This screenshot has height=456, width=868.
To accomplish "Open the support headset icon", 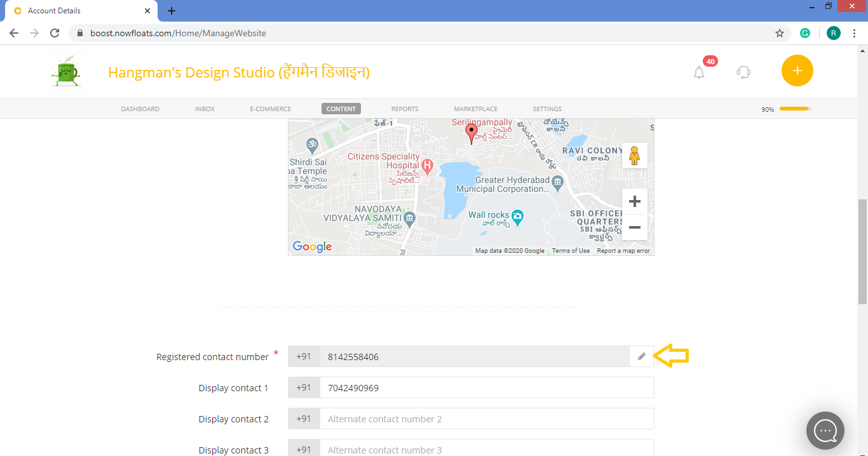I will point(743,72).
